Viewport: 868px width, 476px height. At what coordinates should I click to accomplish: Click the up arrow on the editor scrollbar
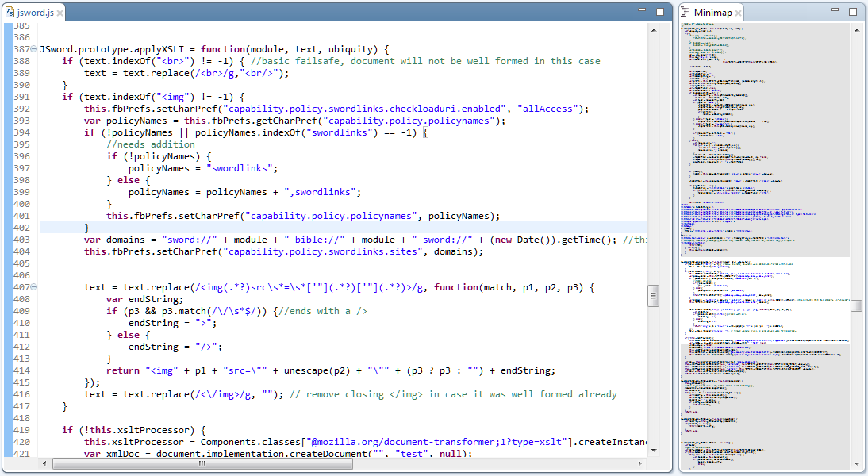coord(653,30)
